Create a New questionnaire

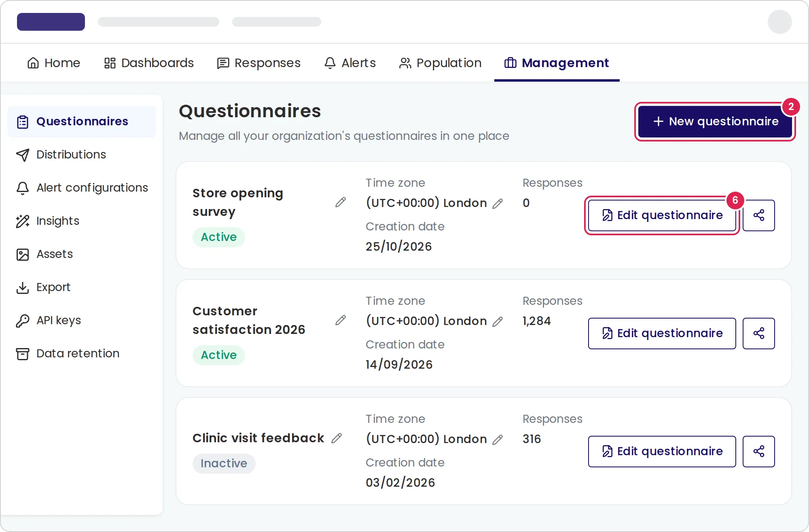coord(715,121)
